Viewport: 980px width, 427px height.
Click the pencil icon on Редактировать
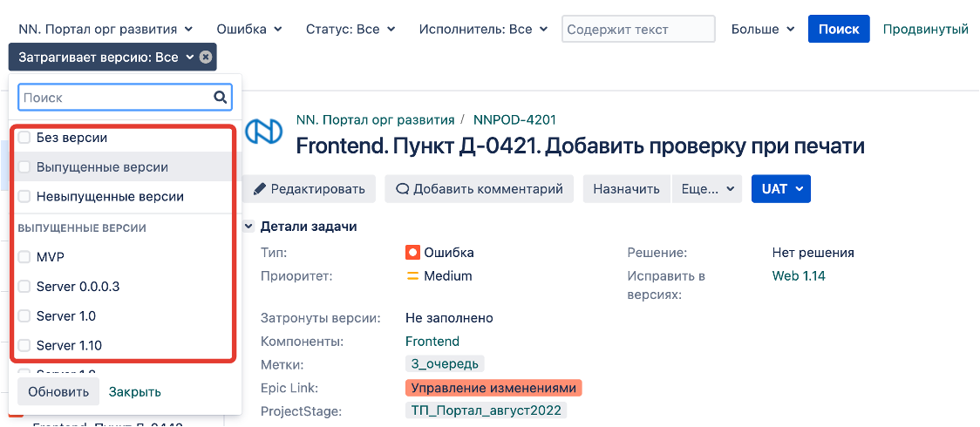click(x=259, y=188)
